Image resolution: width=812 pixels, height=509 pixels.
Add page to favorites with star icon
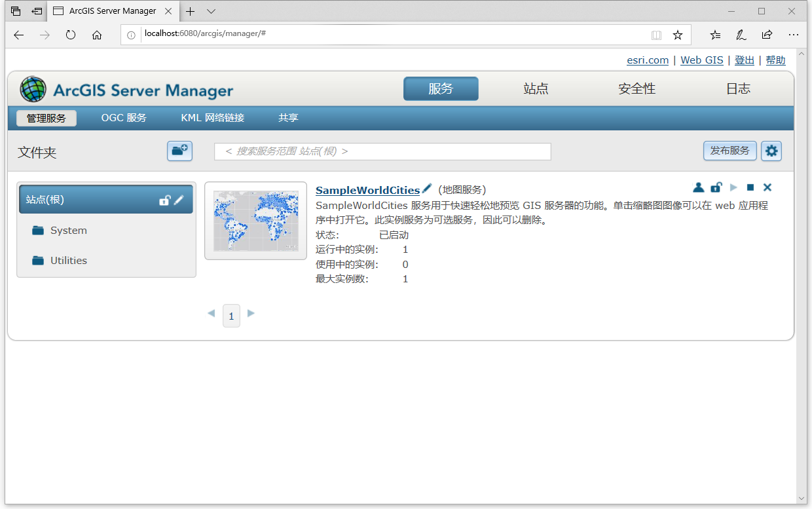point(678,35)
